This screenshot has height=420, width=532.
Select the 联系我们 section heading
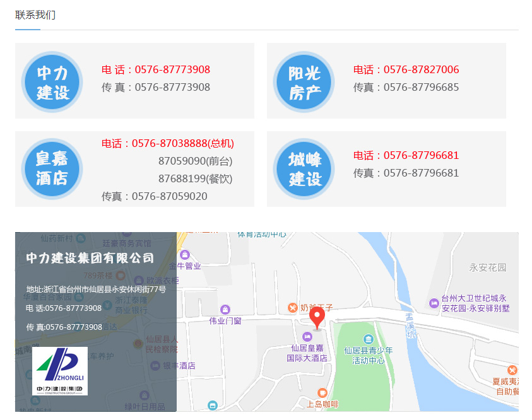pos(35,15)
